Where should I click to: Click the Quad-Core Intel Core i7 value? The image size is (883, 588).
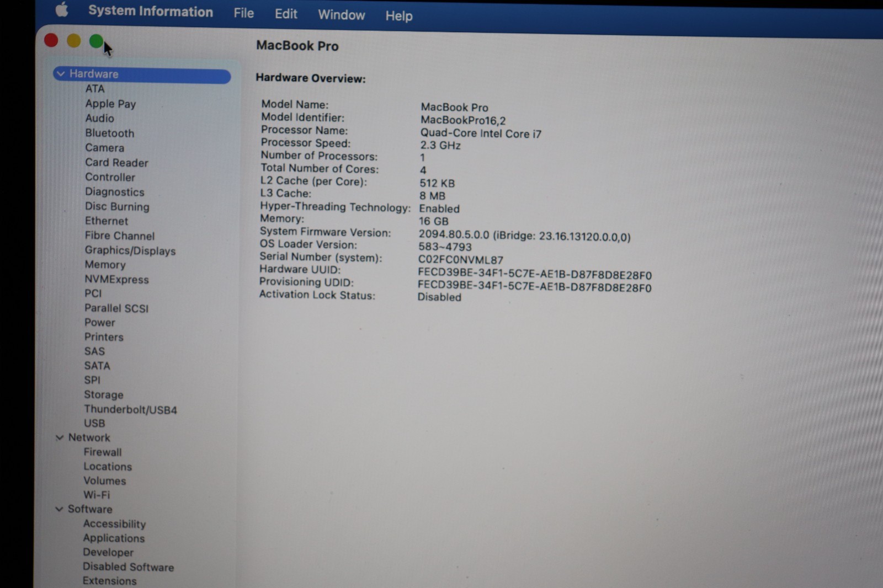tap(481, 133)
